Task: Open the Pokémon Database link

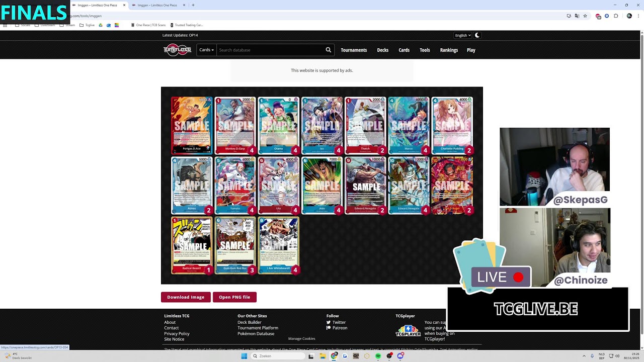Action: click(x=256, y=333)
